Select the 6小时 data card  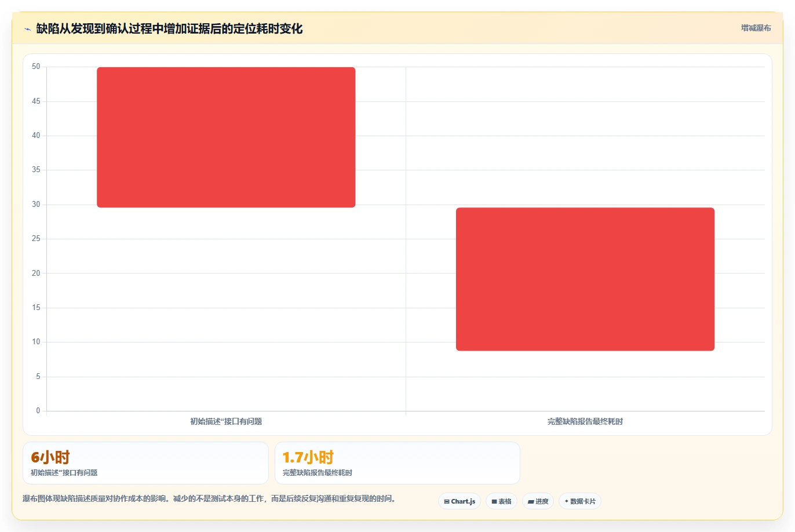click(145, 463)
